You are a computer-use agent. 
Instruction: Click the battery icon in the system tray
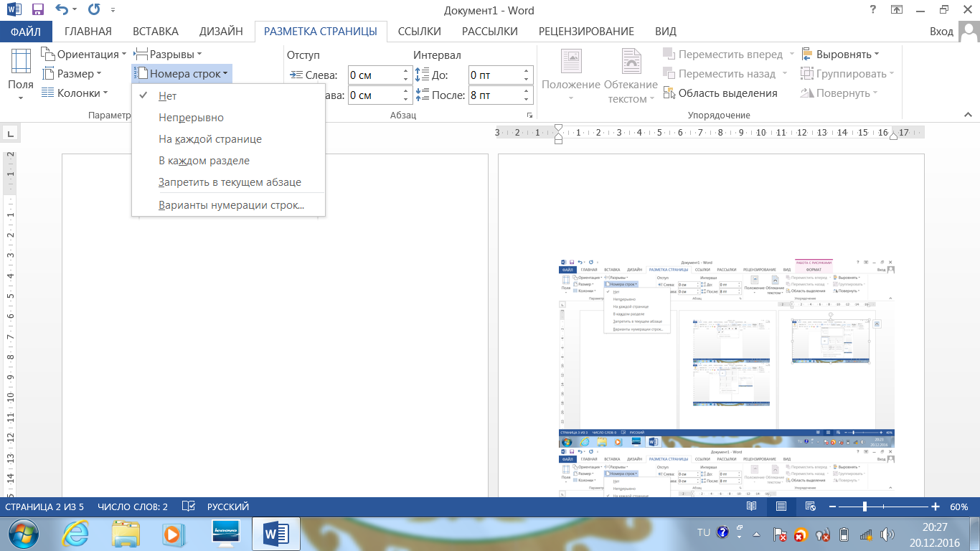(x=844, y=534)
